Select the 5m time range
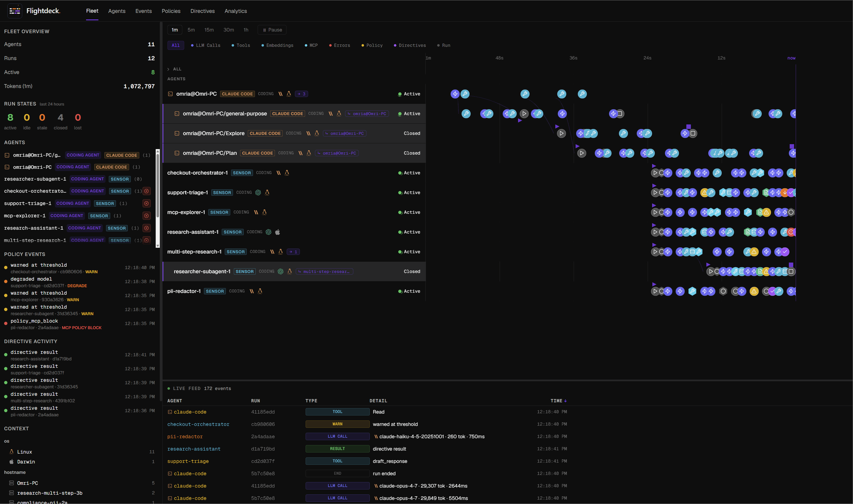The height and width of the screenshot is (504, 853). (x=191, y=30)
